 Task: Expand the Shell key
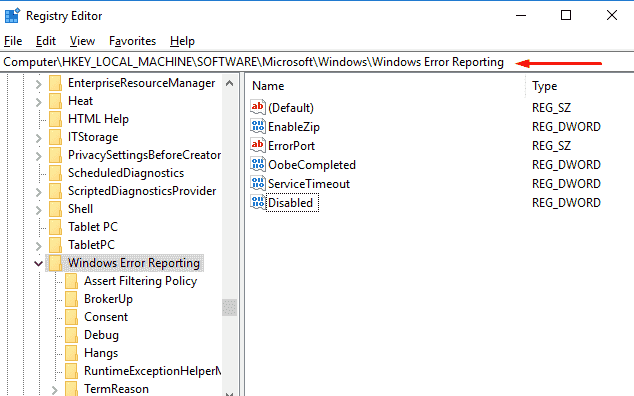pyautogui.click(x=38, y=210)
